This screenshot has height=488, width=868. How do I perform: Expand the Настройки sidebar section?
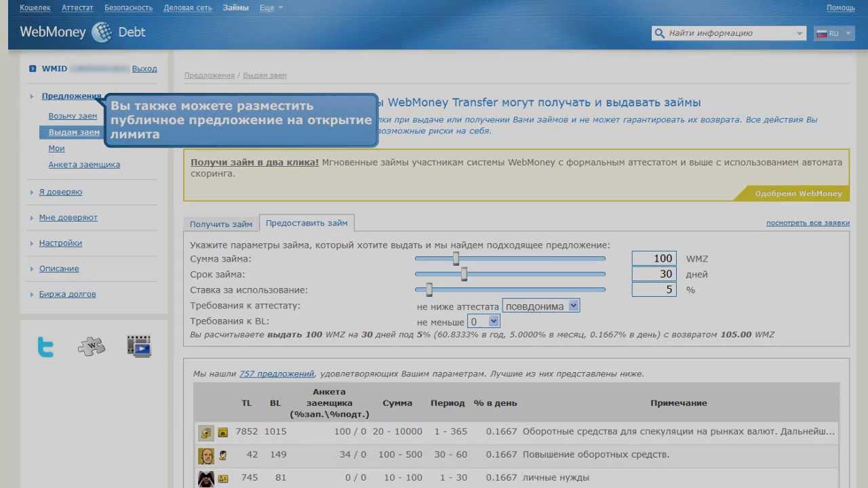click(60, 243)
